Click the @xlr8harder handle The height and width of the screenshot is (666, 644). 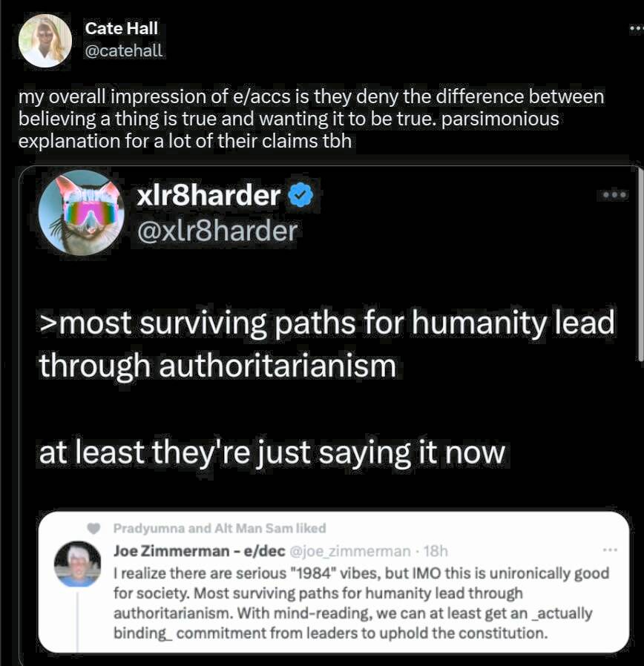pos(217,231)
